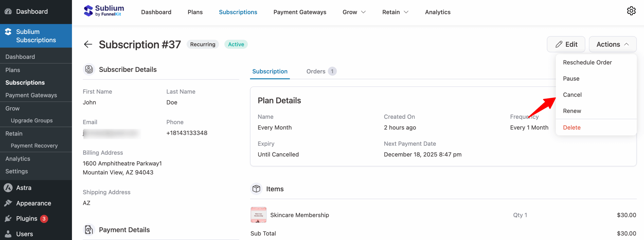
Task: Open Astra from the sidebar icon
Action: click(8, 188)
